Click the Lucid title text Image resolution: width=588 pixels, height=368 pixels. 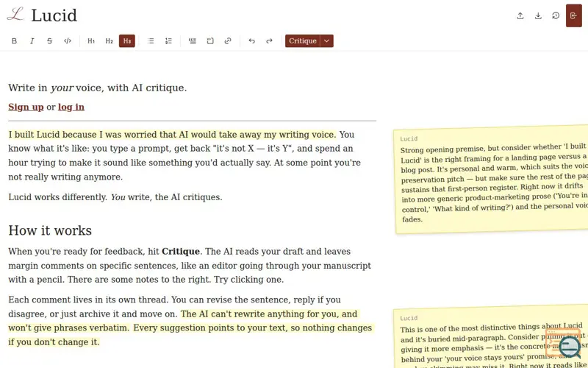pyautogui.click(x=54, y=15)
